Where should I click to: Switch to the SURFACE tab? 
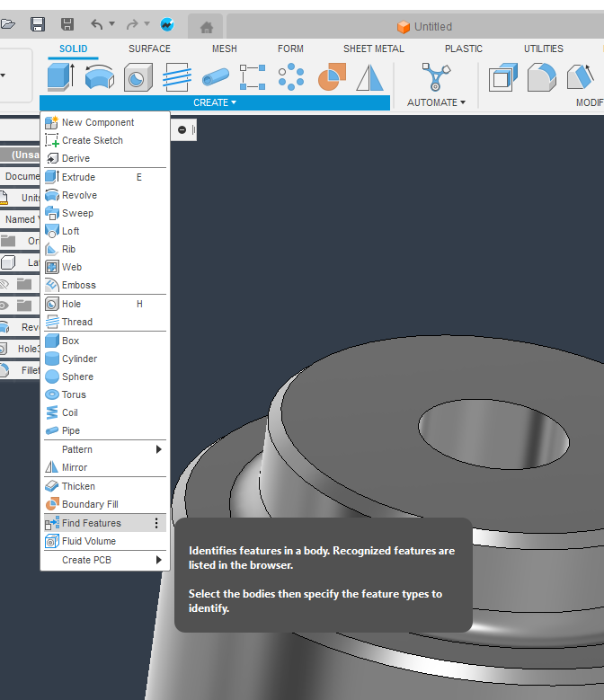149,49
